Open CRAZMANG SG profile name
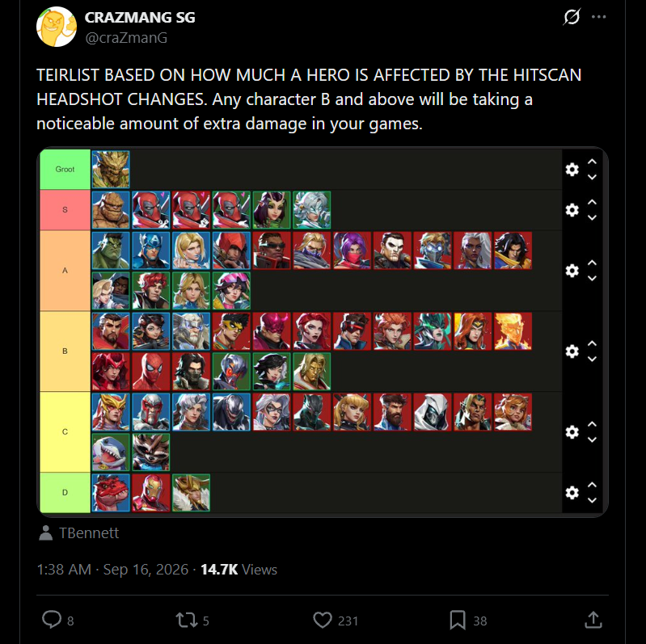 [x=140, y=17]
